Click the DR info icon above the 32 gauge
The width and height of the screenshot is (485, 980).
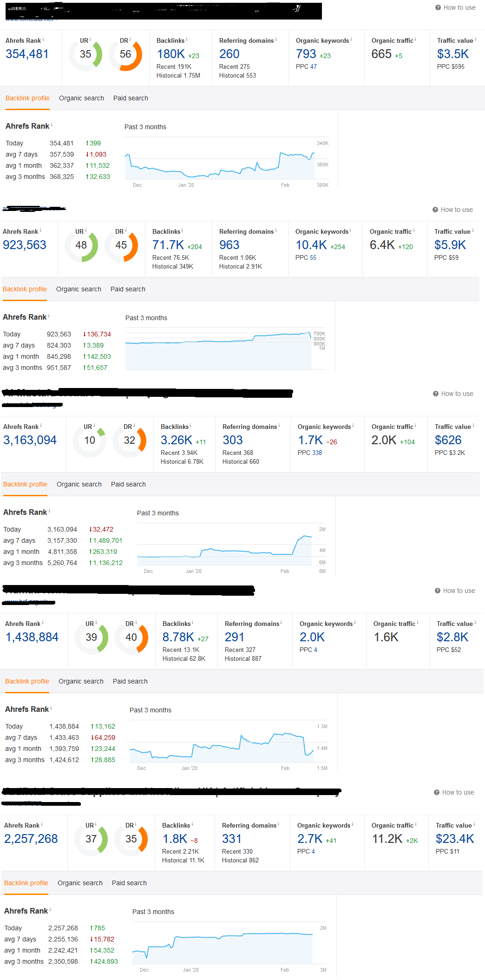point(134,426)
